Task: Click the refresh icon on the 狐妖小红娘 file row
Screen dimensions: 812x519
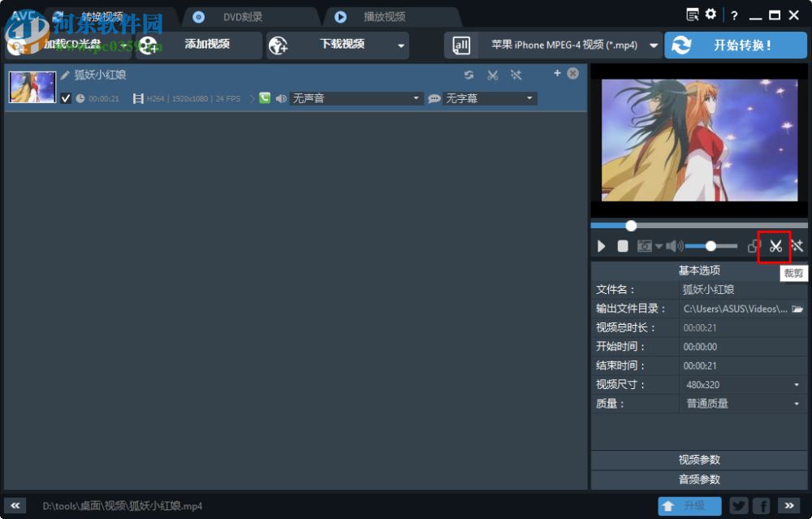Action: [469, 75]
